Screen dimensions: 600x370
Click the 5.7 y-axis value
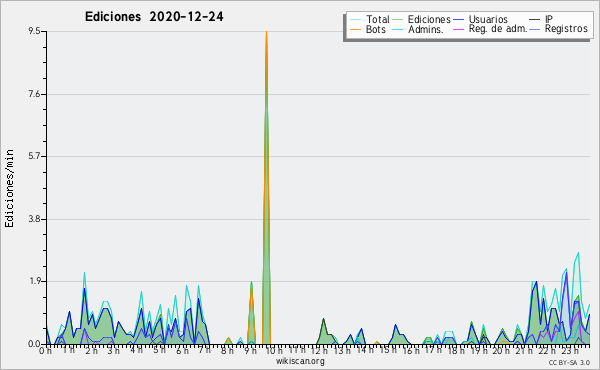click(x=34, y=156)
